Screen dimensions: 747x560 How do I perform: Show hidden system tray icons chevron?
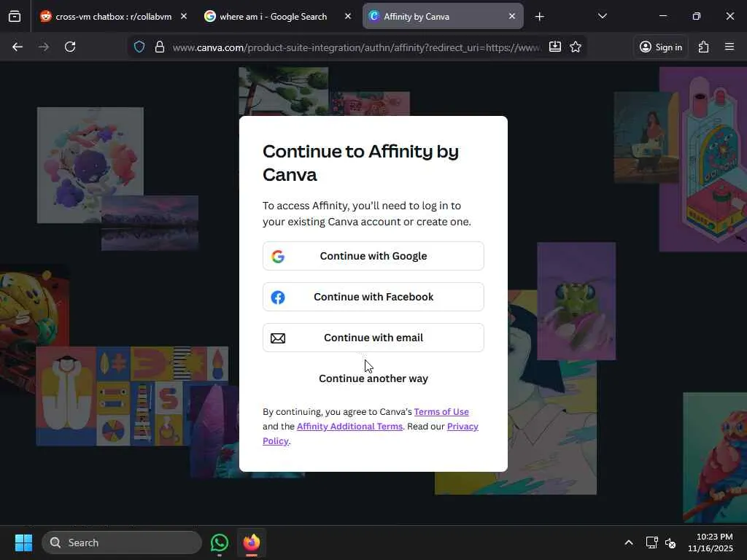629,542
